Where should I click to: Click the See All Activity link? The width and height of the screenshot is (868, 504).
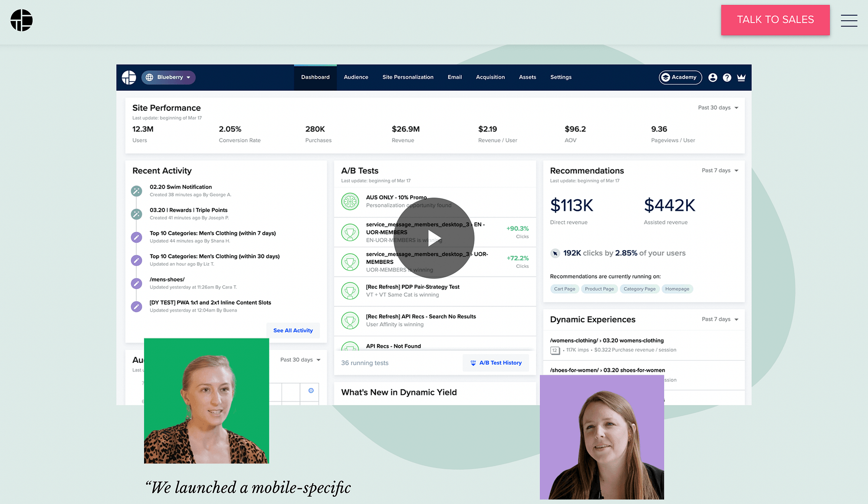(x=293, y=330)
